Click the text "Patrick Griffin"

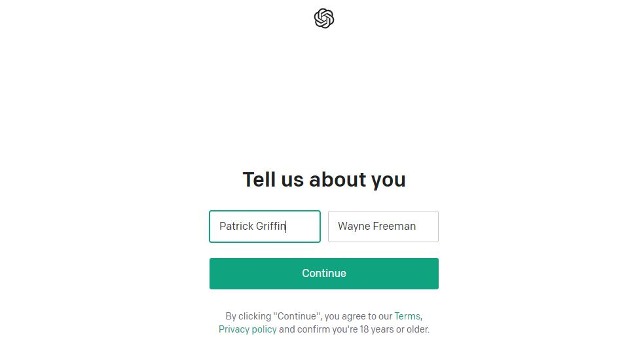pos(252,226)
